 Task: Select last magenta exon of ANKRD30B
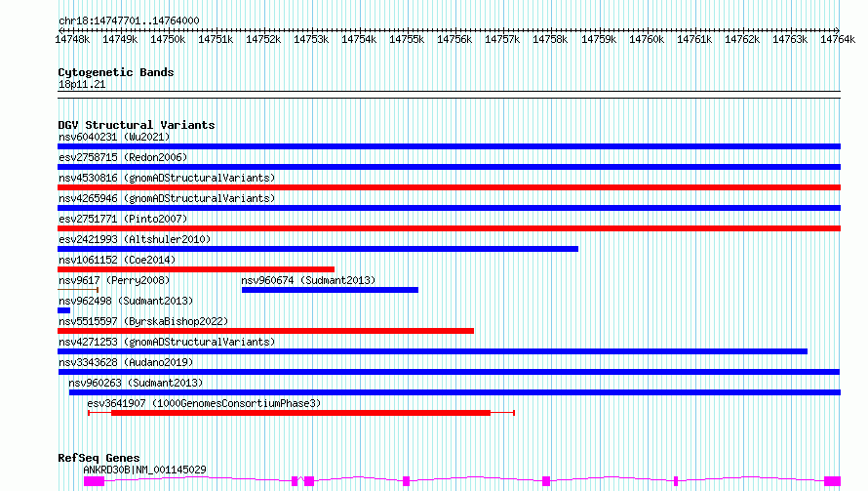[833, 481]
